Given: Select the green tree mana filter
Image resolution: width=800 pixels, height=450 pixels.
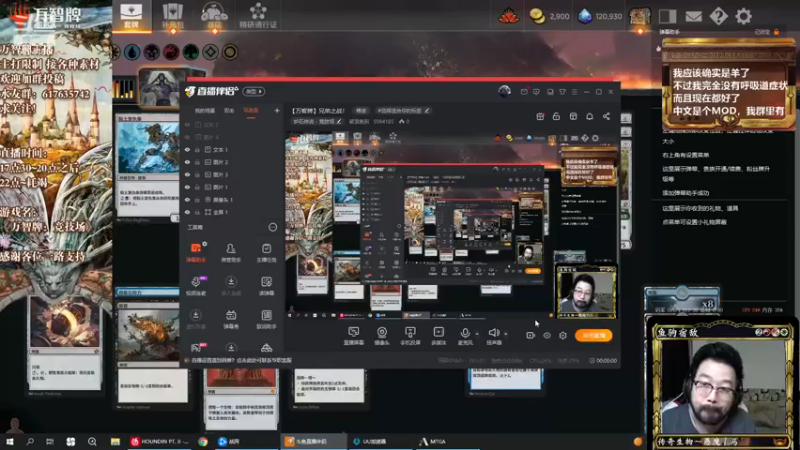Looking at the screenshot, I should point(191,52).
